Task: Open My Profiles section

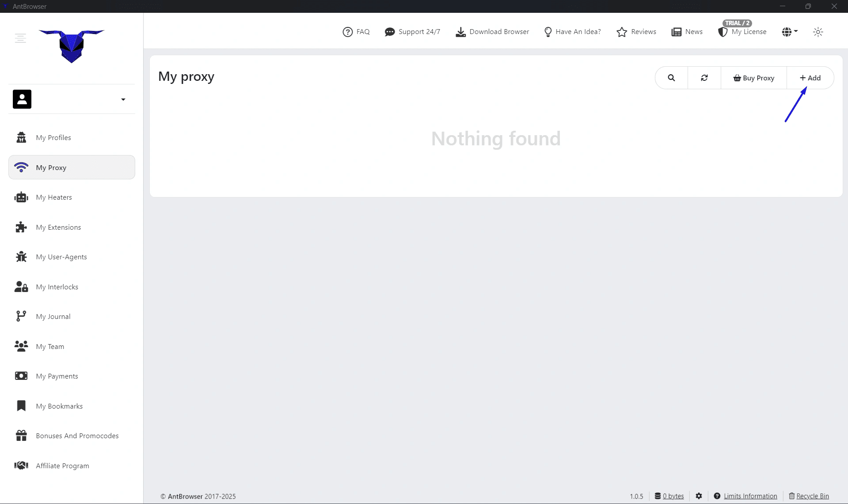Action: coord(72,137)
